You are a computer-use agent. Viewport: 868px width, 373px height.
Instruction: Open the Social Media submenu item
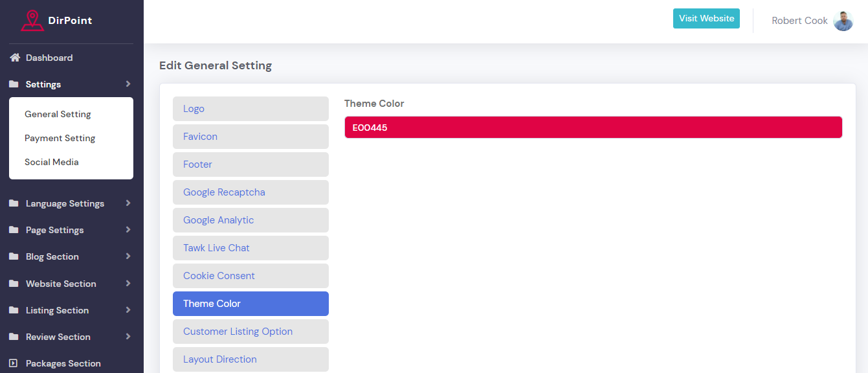pos(52,162)
